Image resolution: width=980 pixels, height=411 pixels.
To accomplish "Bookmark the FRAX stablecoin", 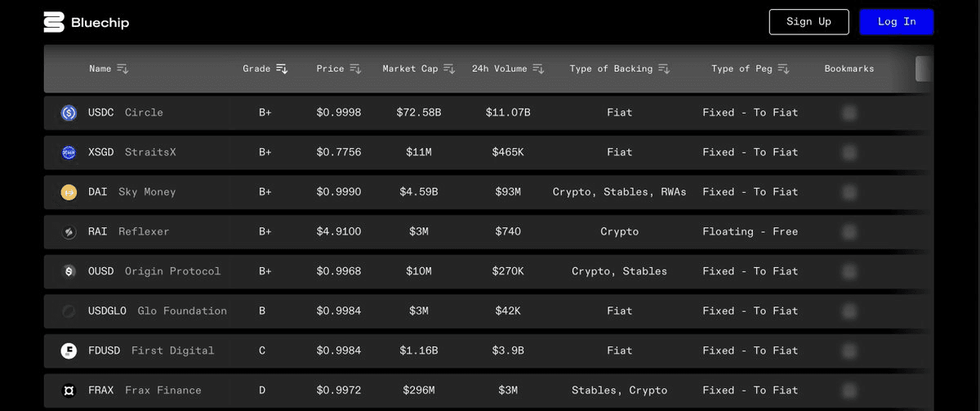I will pyautogui.click(x=849, y=391).
